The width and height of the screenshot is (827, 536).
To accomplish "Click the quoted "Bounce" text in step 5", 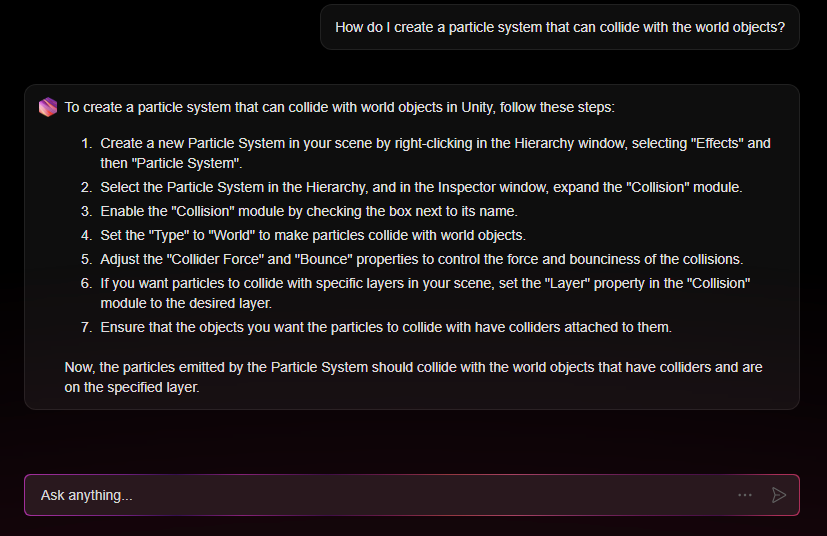I will pyautogui.click(x=323, y=259).
